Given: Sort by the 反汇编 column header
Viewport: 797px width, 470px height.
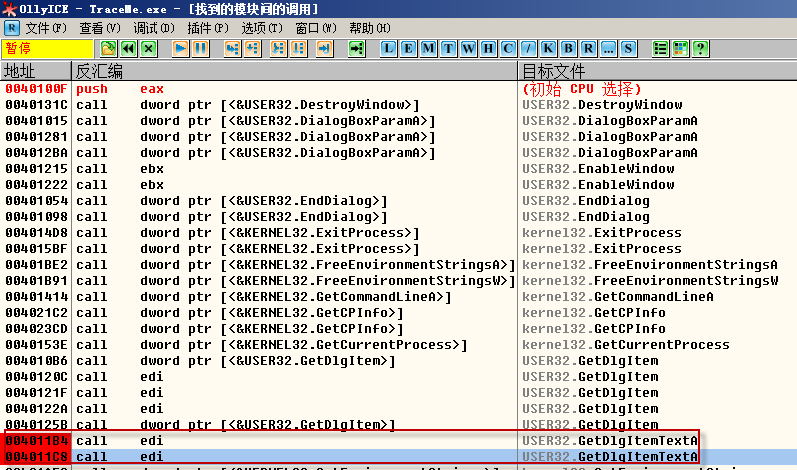Looking at the screenshot, I should (294, 71).
